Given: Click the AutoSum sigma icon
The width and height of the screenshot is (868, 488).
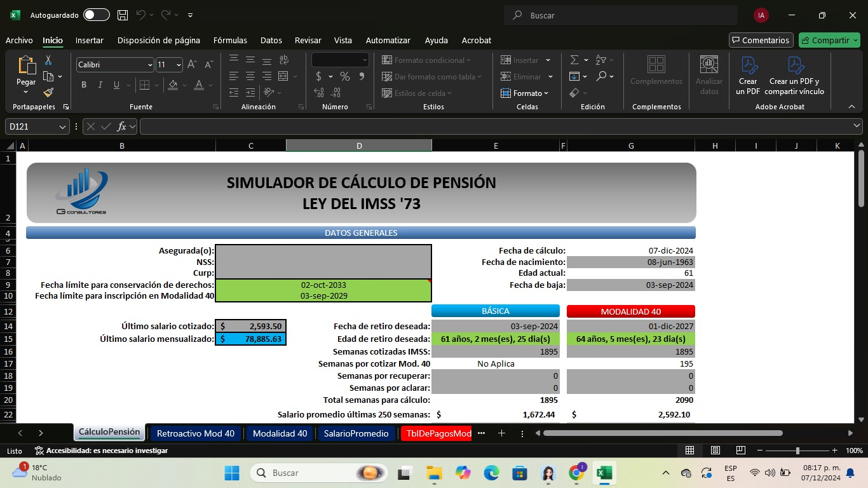Looking at the screenshot, I should click(x=574, y=60).
